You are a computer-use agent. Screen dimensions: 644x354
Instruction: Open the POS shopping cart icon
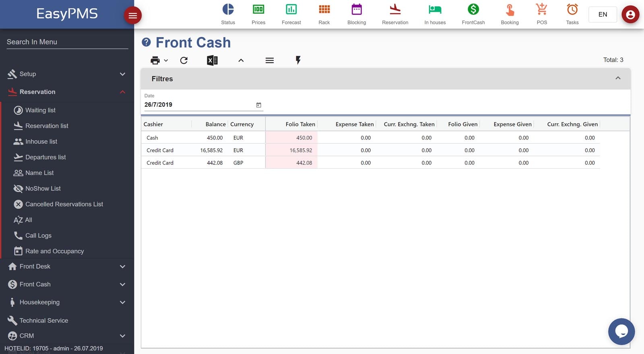pos(542,9)
